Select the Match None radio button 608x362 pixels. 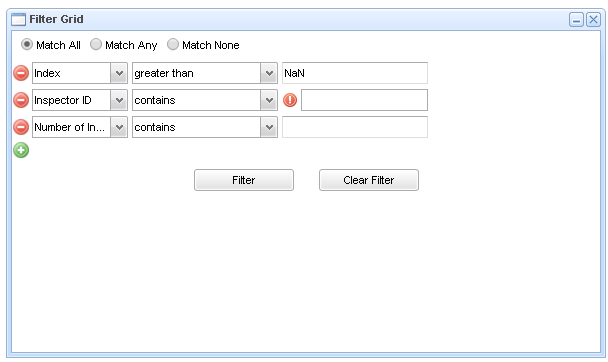pyautogui.click(x=173, y=44)
